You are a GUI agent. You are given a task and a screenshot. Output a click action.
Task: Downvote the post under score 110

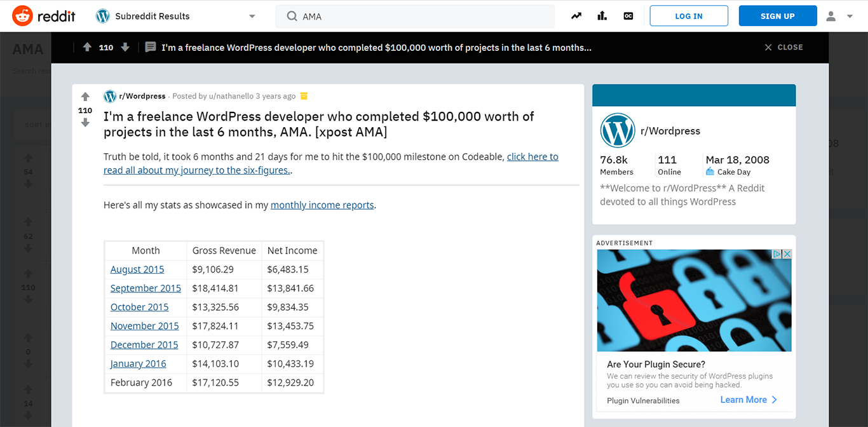point(85,123)
